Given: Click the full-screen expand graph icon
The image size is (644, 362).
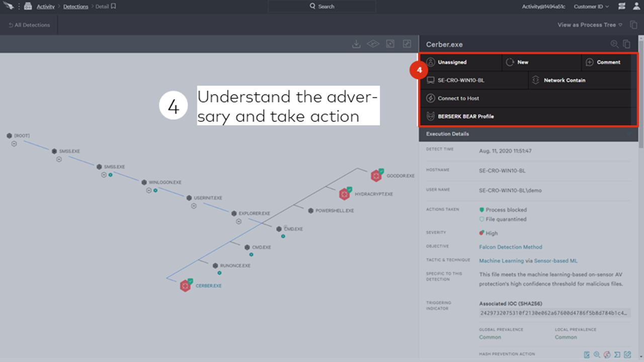Looking at the screenshot, I should pyautogui.click(x=407, y=44).
